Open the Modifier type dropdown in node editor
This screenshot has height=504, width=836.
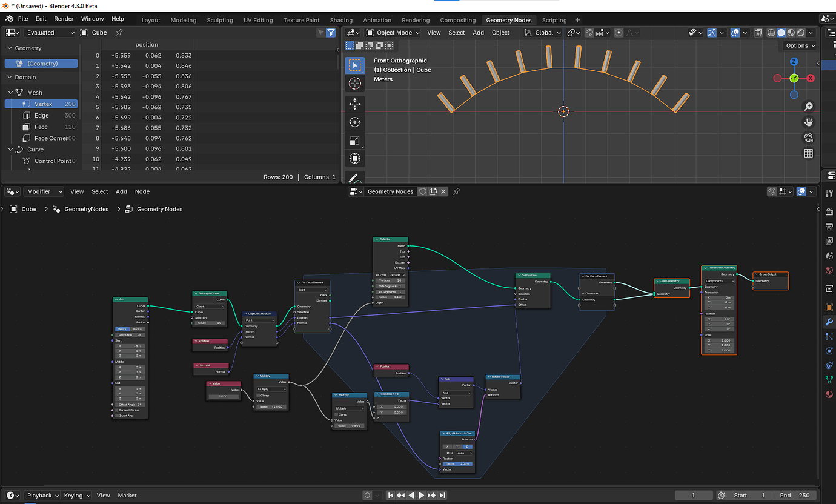pos(44,191)
